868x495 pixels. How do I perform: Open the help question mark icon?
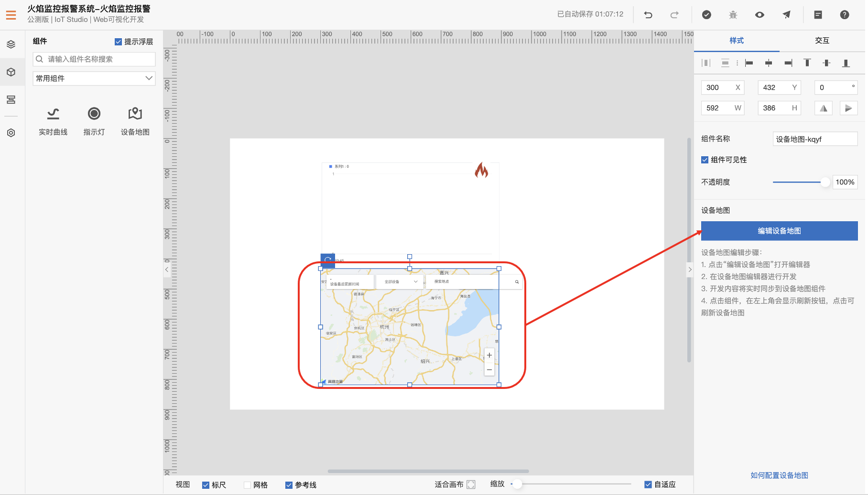point(845,15)
